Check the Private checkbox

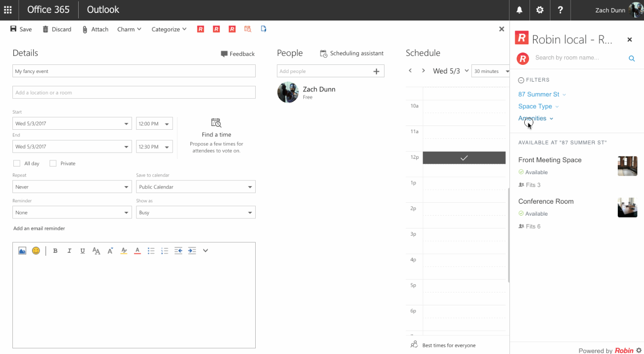53,163
